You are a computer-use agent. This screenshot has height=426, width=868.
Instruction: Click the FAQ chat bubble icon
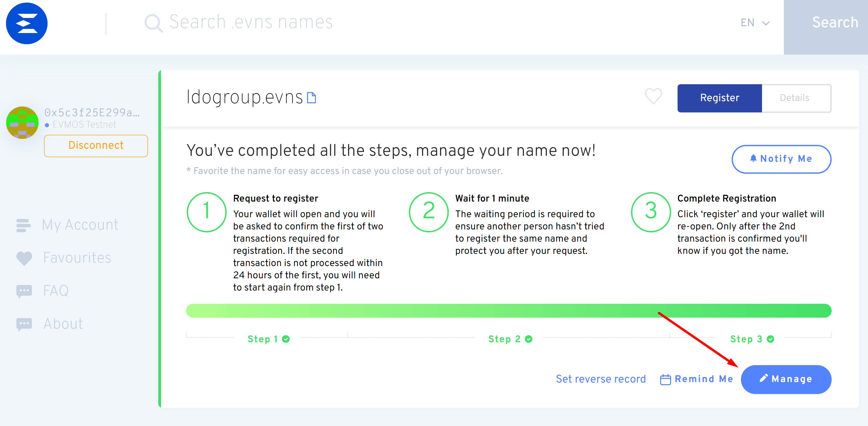point(24,291)
